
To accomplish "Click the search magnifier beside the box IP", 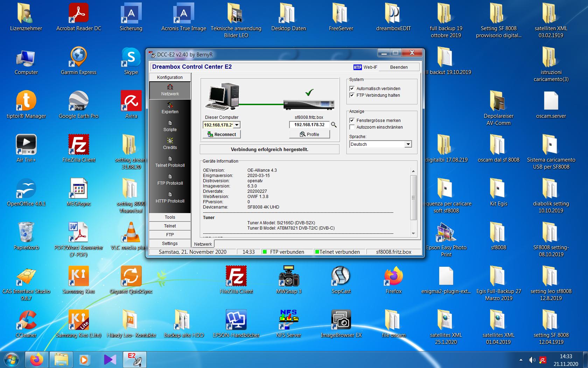I will 334,125.
